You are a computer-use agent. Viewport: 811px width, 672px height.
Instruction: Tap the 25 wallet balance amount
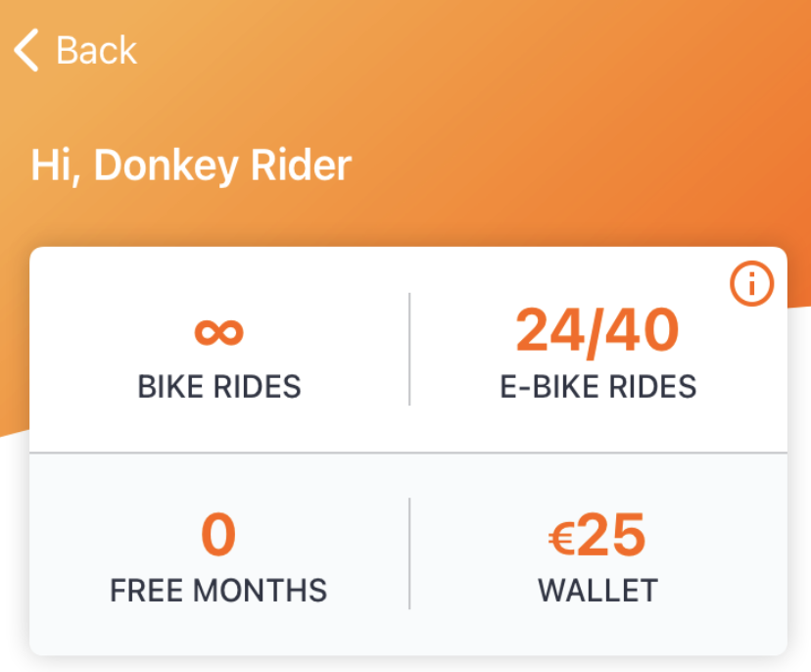coord(611,535)
